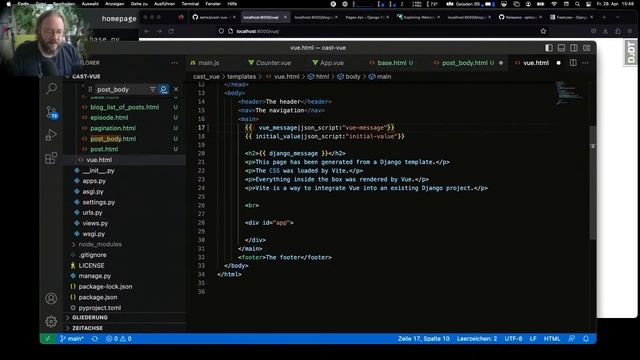Click the cast_vue breadcrumb segment
Screen dimensions: 640x360
click(x=206, y=76)
